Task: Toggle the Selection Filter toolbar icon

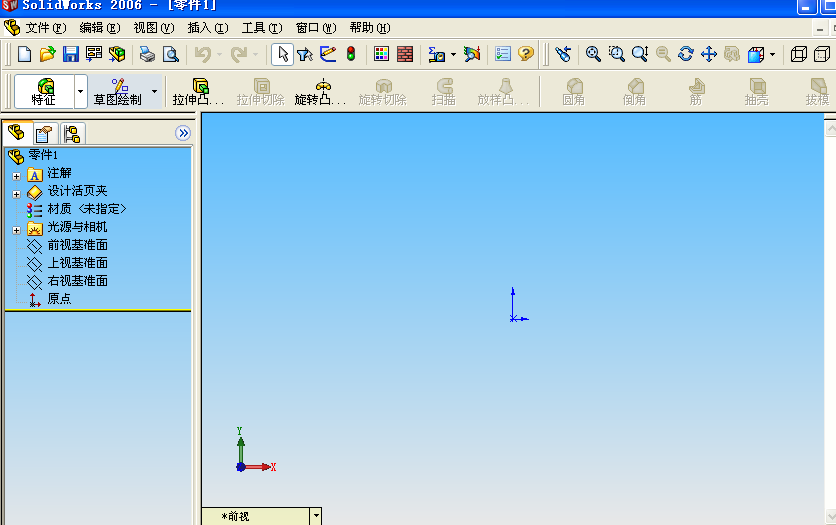Action: [x=305, y=54]
